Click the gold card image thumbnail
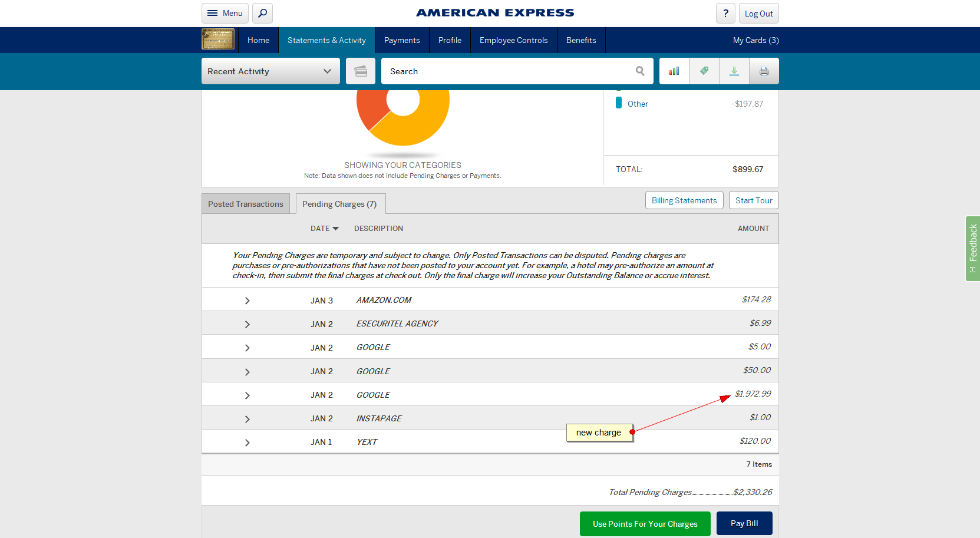The width and height of the screenshot is (980, 538). 218,39
